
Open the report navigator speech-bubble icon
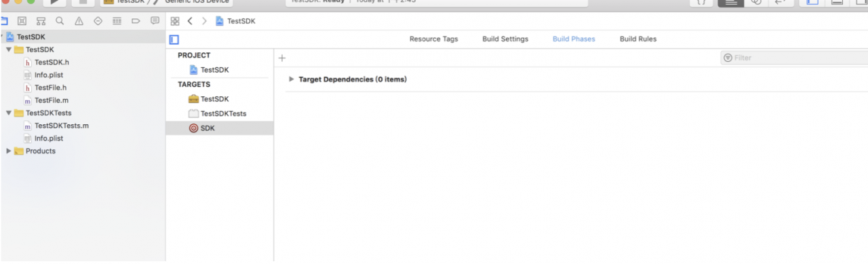tap(155, 21)
